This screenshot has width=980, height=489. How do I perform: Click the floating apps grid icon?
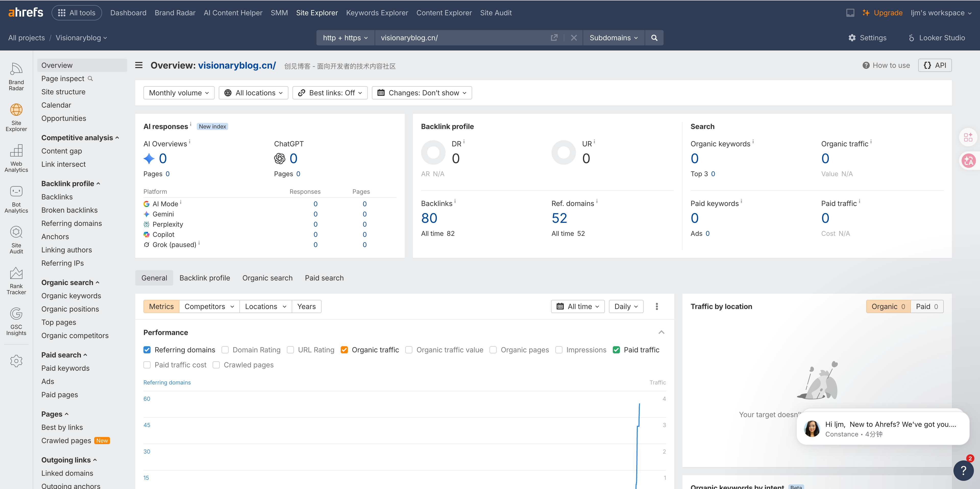pos(969,137)
